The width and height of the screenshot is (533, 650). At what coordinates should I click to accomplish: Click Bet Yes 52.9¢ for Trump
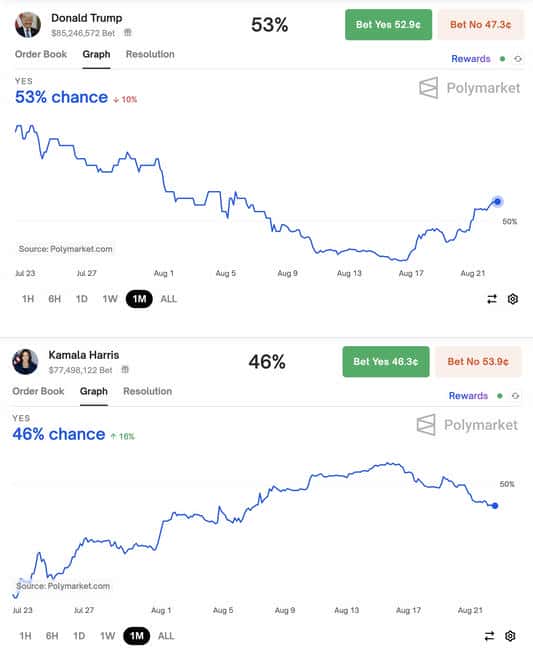388,24
